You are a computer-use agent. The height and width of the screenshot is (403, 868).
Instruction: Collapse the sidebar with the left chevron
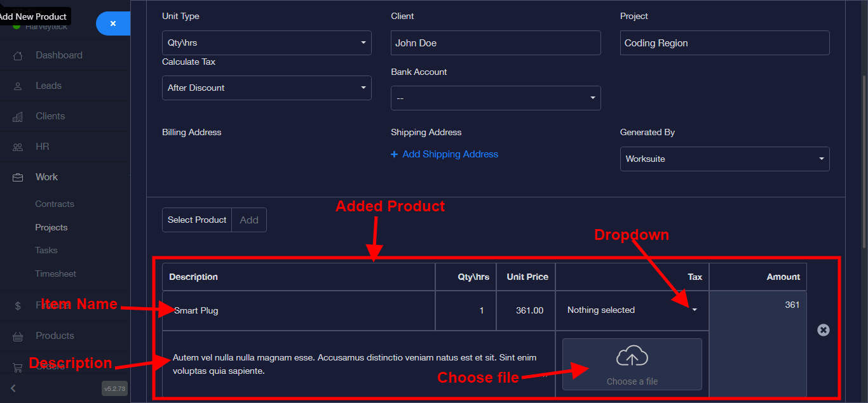point(13,388)
